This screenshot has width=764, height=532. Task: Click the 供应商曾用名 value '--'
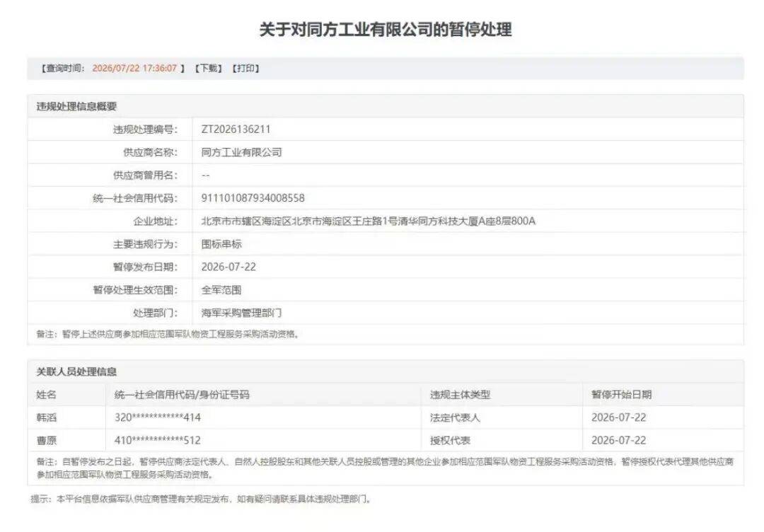click(206, 175)
